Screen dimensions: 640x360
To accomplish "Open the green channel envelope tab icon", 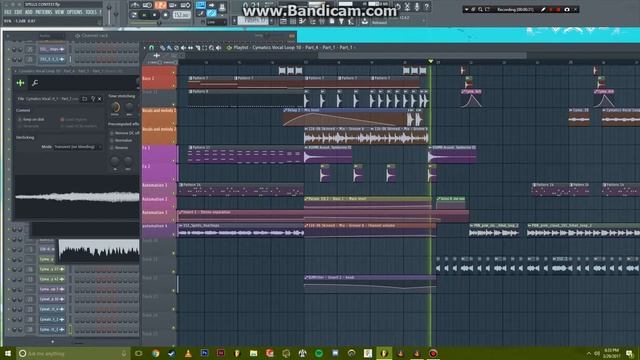I will point(20,83).
